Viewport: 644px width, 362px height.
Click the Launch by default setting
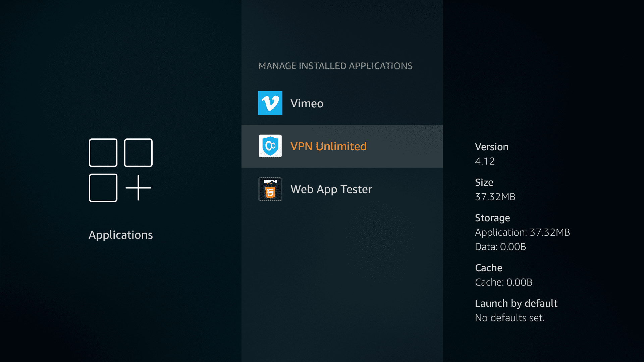[x=516, y=303]
